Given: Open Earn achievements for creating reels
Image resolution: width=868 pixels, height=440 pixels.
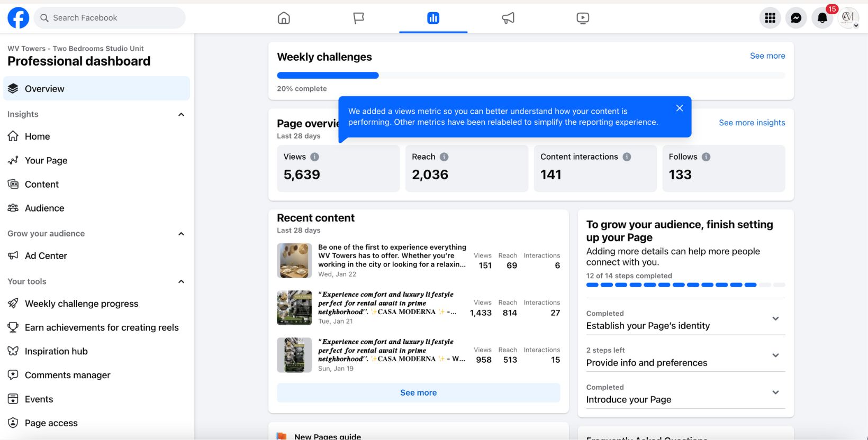Looking at the screenshot, I should coord(96,327).
